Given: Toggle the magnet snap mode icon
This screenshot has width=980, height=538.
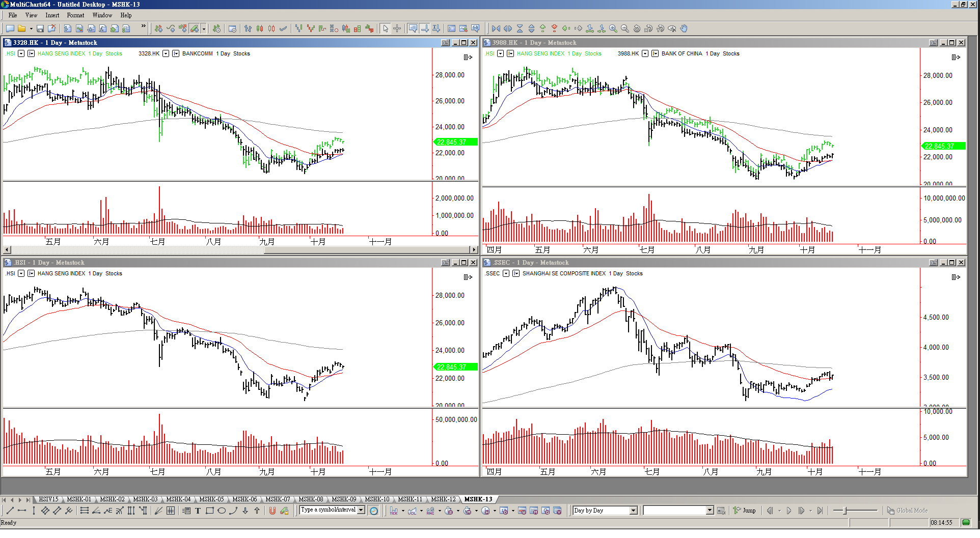Looking at the screenshot, I should pyautogui.click(x=273, y=511).
